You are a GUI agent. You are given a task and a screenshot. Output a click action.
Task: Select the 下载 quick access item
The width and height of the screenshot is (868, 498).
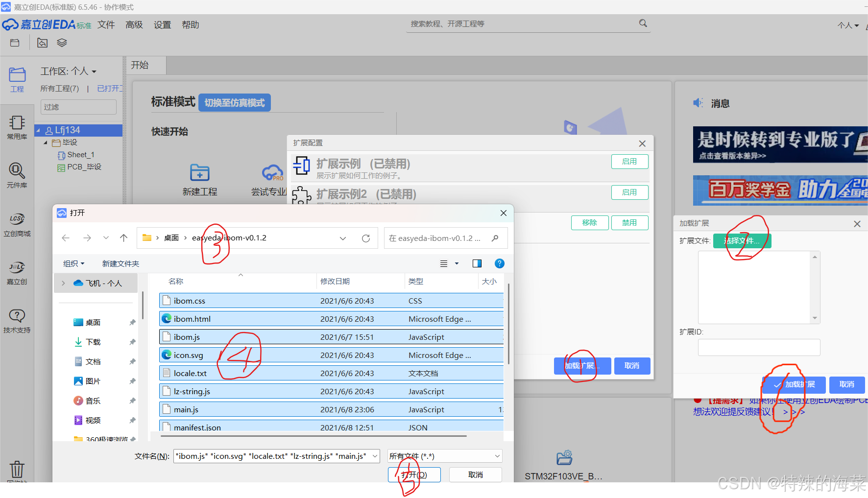click(93, 342)
